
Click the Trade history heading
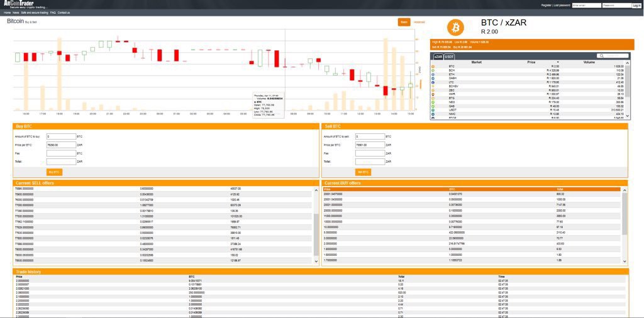pos(28,271)
